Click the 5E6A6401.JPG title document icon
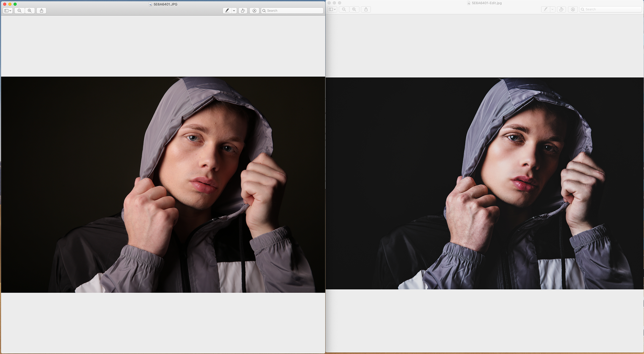 (x=151, y=4)
